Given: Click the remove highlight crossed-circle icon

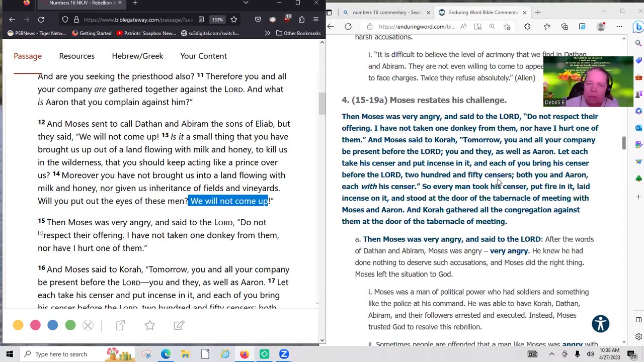Looking at the screenshot, I should pos(88,325).
